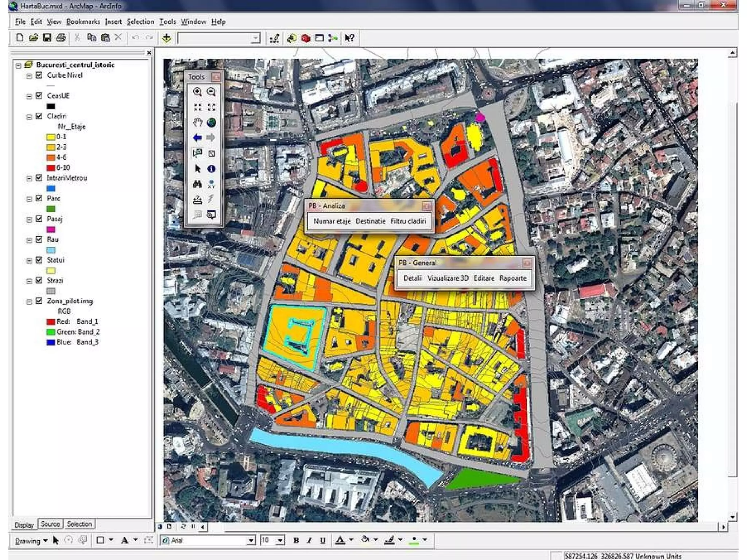Click the Full Extent globe icon
Viewport: 747px width, 560px height.
tap(211, 122)
